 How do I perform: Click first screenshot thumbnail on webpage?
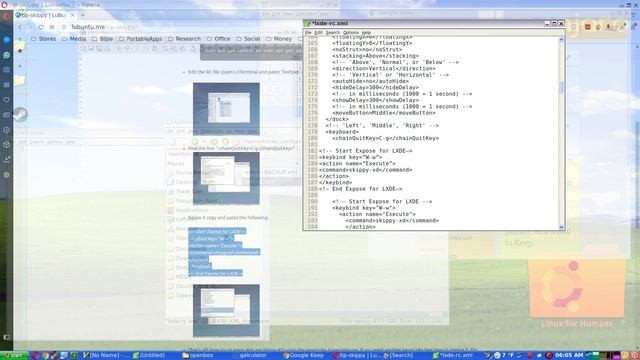(x=226, y=109)
